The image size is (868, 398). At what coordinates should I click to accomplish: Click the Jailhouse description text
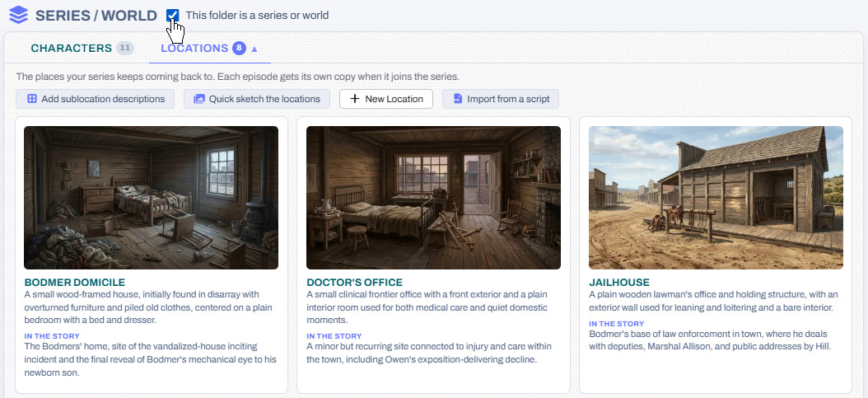[713, 301]
